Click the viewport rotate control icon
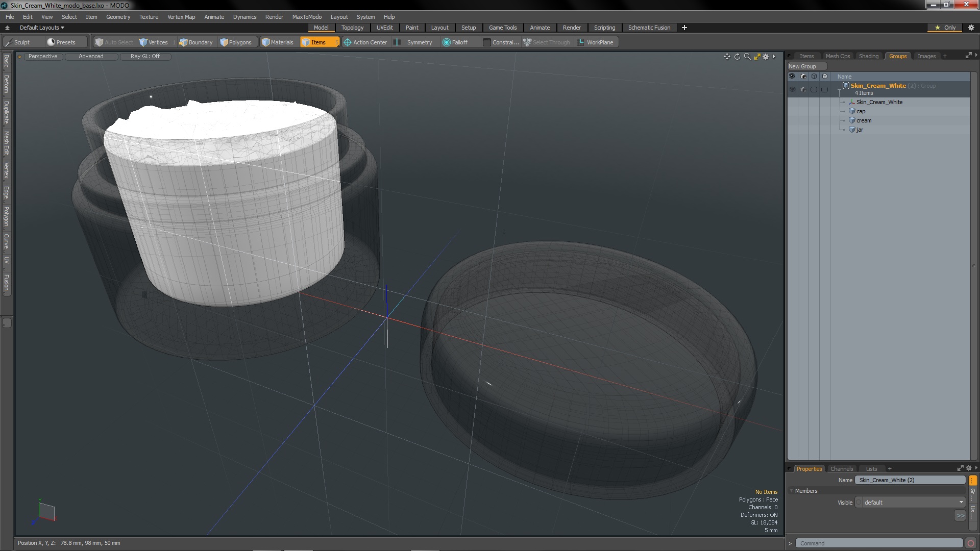This screenshot has height=551, width=980. click(x=737, y=57)
